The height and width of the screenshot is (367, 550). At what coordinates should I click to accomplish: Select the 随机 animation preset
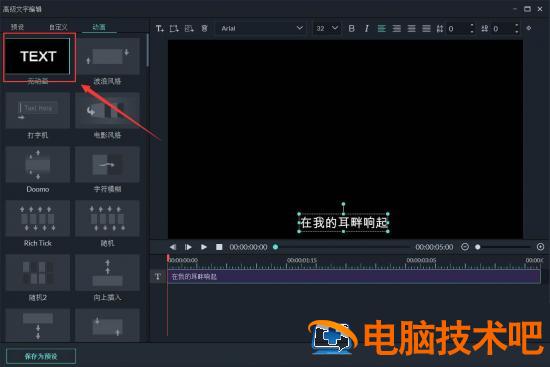pos(107,219)
